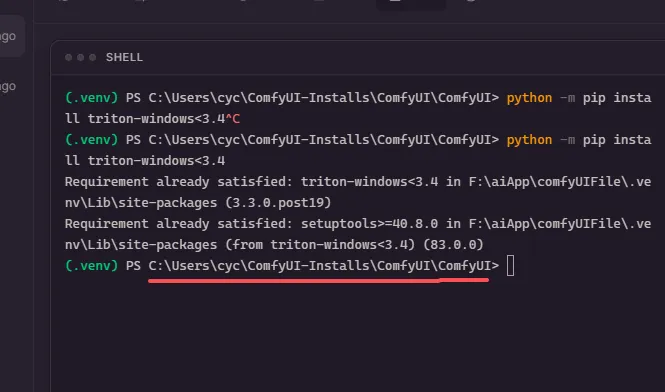Click the first gray dot beside SHELL
Image resolution: width=665 pixels, height=392 pixels.
[x=69, y=57]
